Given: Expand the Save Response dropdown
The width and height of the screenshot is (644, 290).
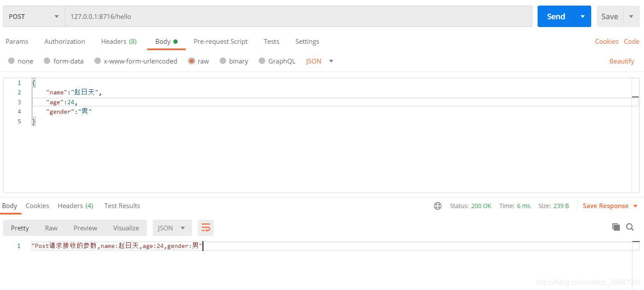Looking at the screenshot, I should [635, 206].
